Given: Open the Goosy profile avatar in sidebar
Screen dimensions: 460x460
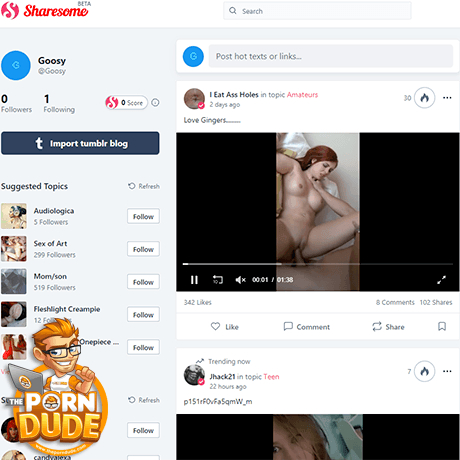Looking at the screenshot, I should (x=16, y=65).
